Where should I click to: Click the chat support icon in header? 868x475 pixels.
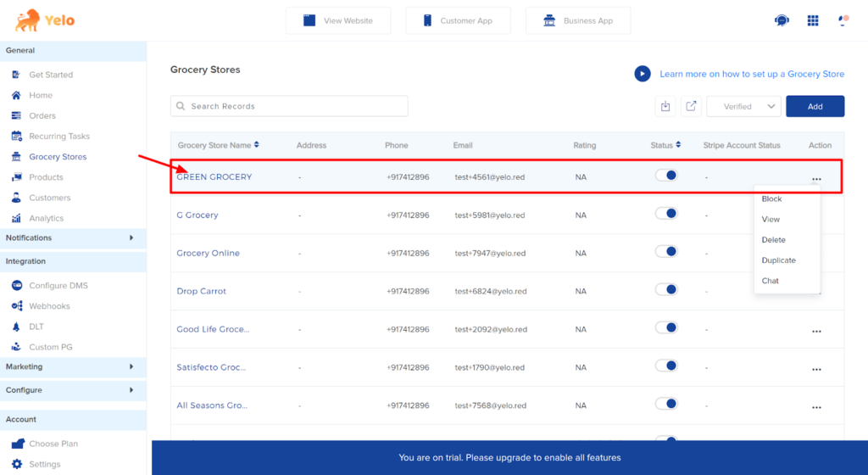782,20
